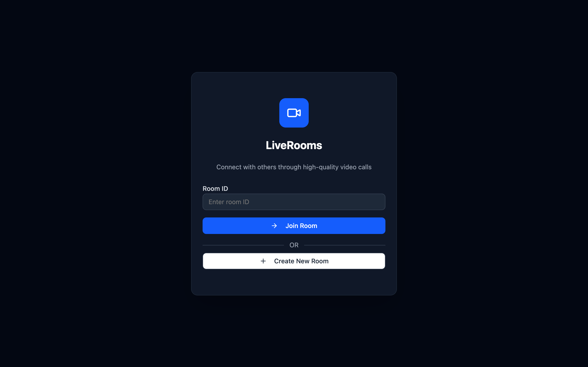Screen dimensions: 588x367
Task: Click the Enter room ID placeholder text
Action: pyautogui.click(x=229, y=202)
